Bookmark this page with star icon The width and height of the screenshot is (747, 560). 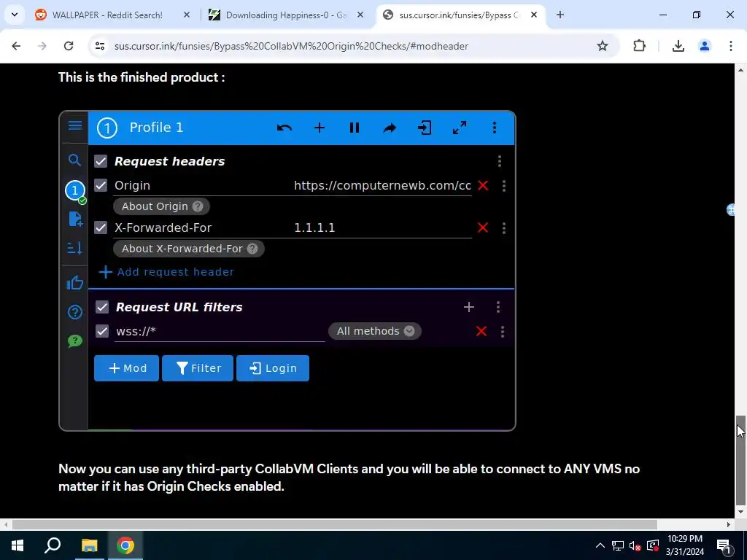coord(603,46)
